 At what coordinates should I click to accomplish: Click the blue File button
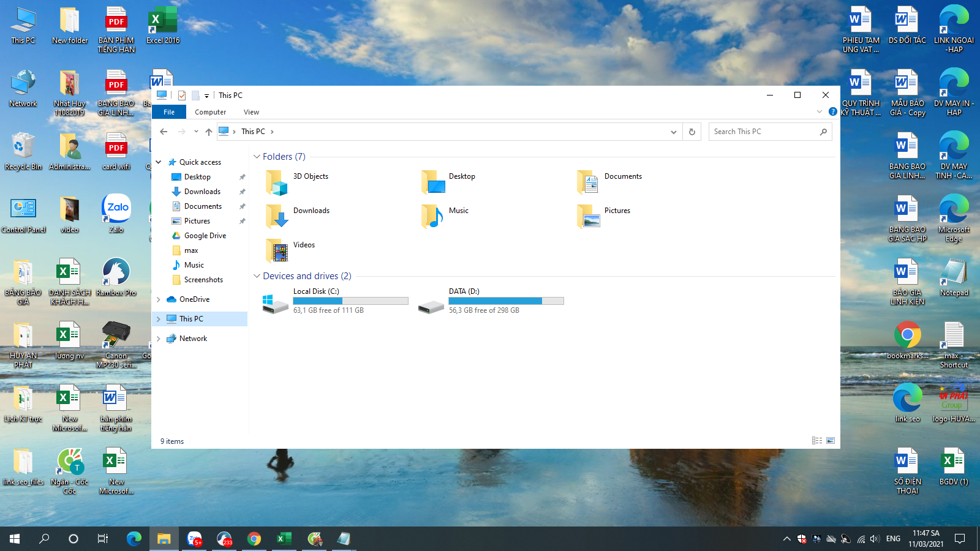(x=169, y=112)
